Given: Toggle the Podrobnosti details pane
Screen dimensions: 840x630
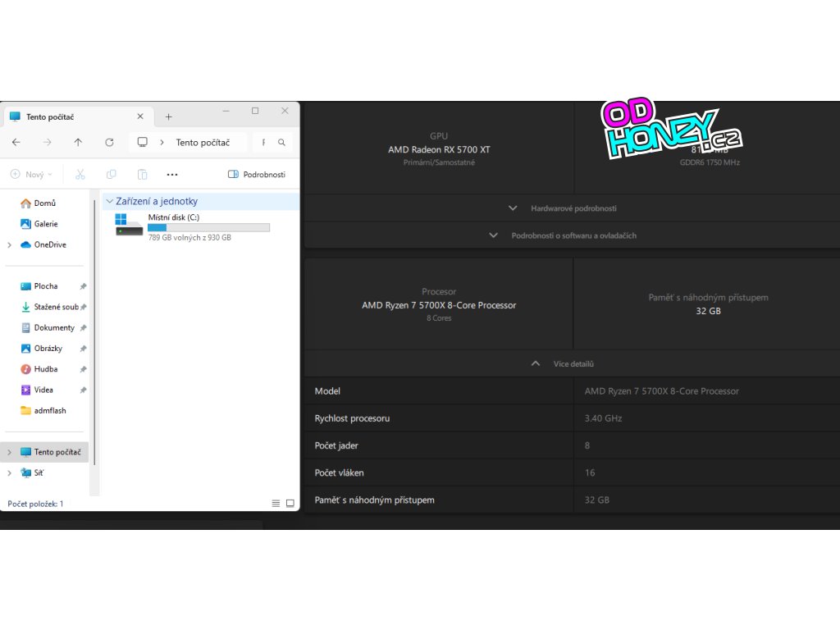Looking at the screenshot, I should [x=257, y=174].
